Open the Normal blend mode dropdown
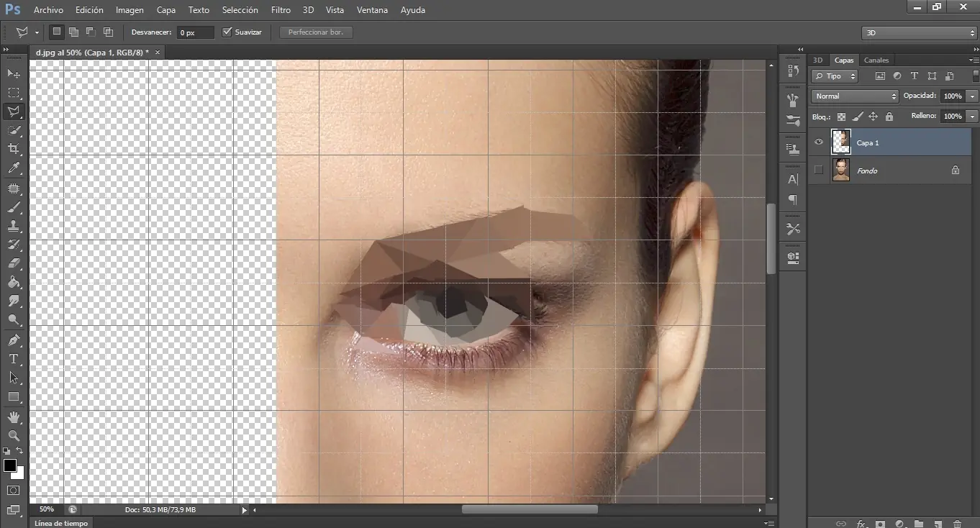The image size is (980, 528). coord(855,96)
